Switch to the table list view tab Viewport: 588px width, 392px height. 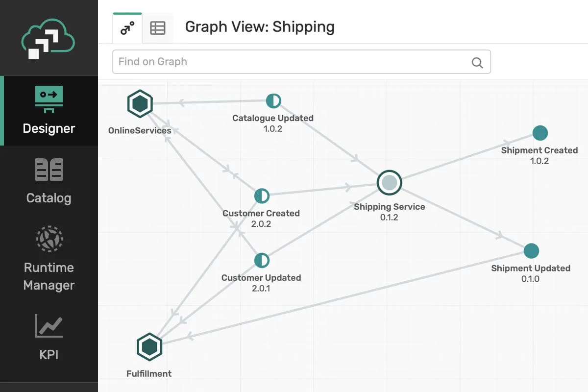click(158, 28)
